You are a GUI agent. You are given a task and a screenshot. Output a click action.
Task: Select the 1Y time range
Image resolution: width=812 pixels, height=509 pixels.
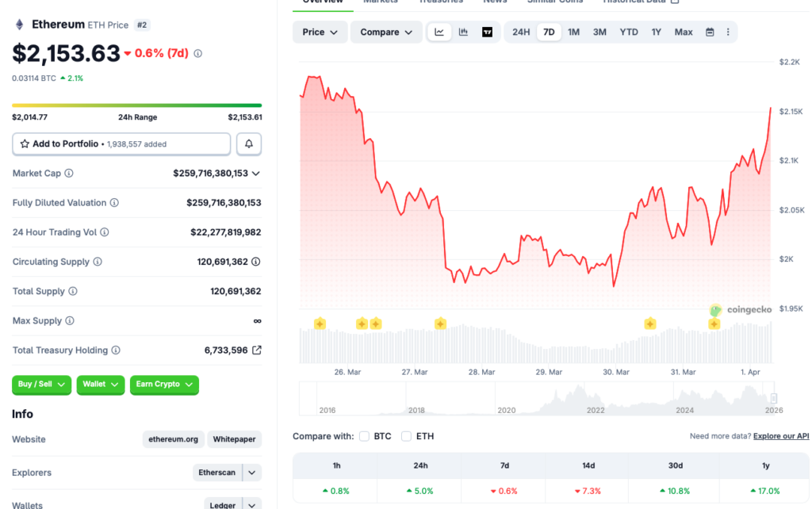coord(656,32)
